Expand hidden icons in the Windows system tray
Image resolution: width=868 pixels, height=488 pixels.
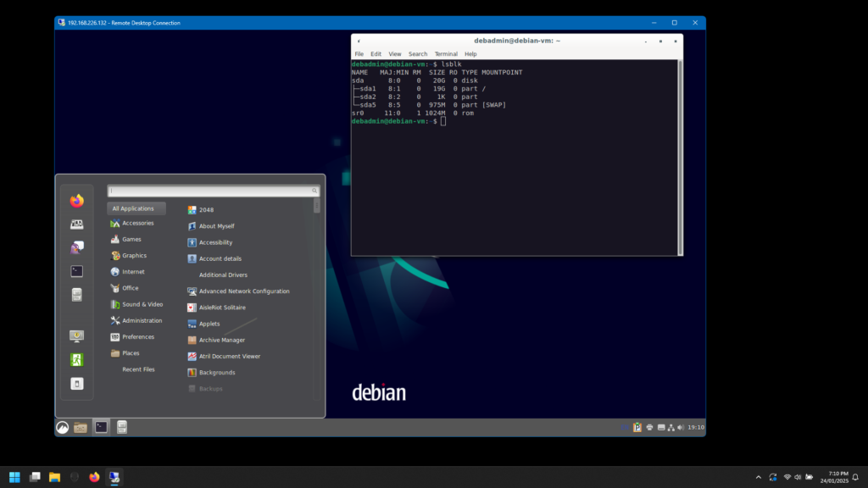click(x=759, y=477)
